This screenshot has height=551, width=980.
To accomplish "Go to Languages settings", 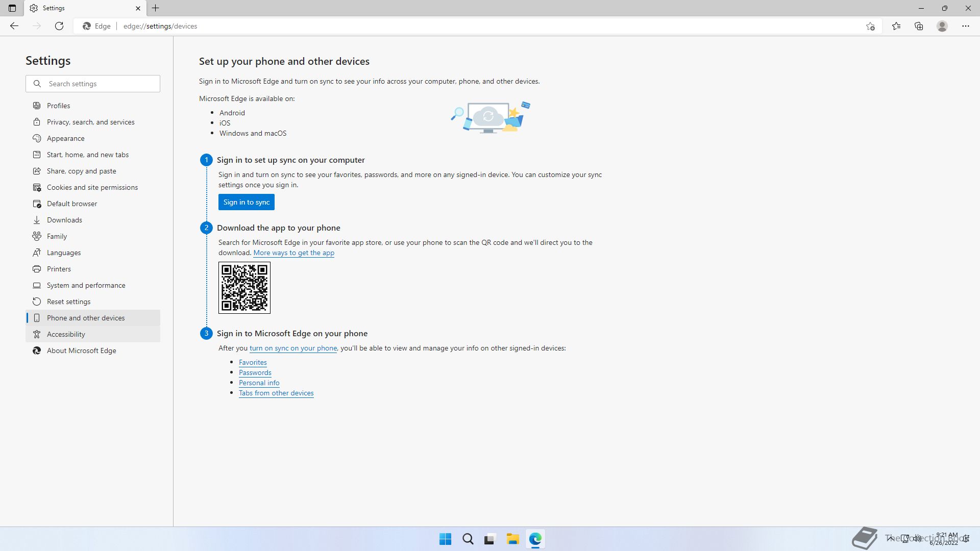I will [x=93, y=253].
